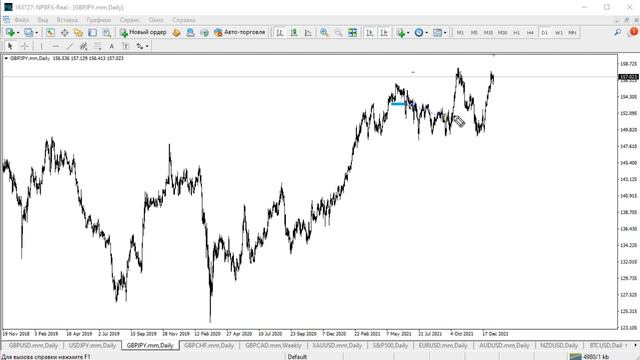Image resolution: width=640 pixels, height=360 pixels.
Task: Click the 'Default' profile in status bar
Action: (297, 357)
